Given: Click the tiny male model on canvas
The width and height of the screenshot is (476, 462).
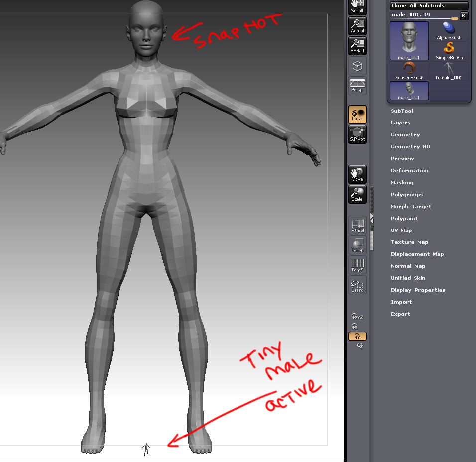Looking at the screenshot, I should (146, 449).
